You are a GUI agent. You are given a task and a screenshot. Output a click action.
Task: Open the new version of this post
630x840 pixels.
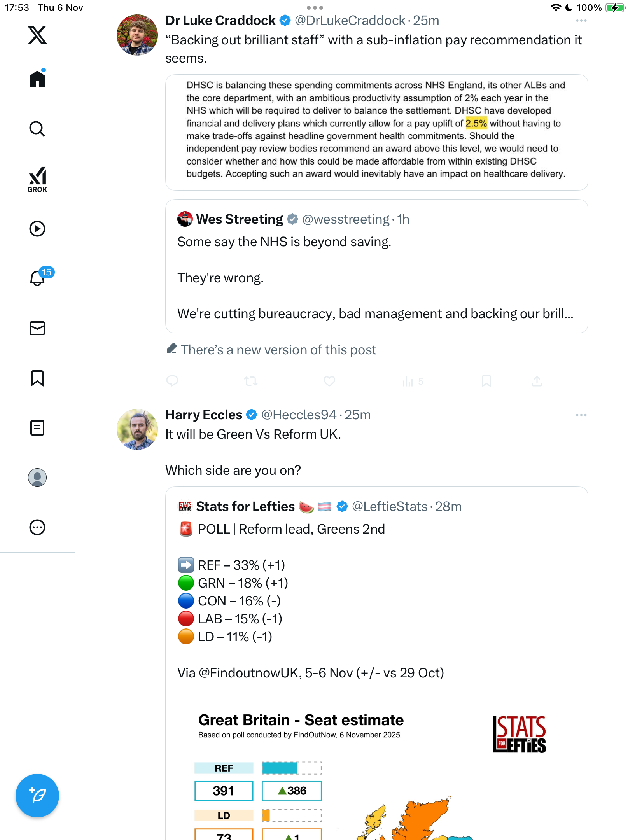click(278, 350)
